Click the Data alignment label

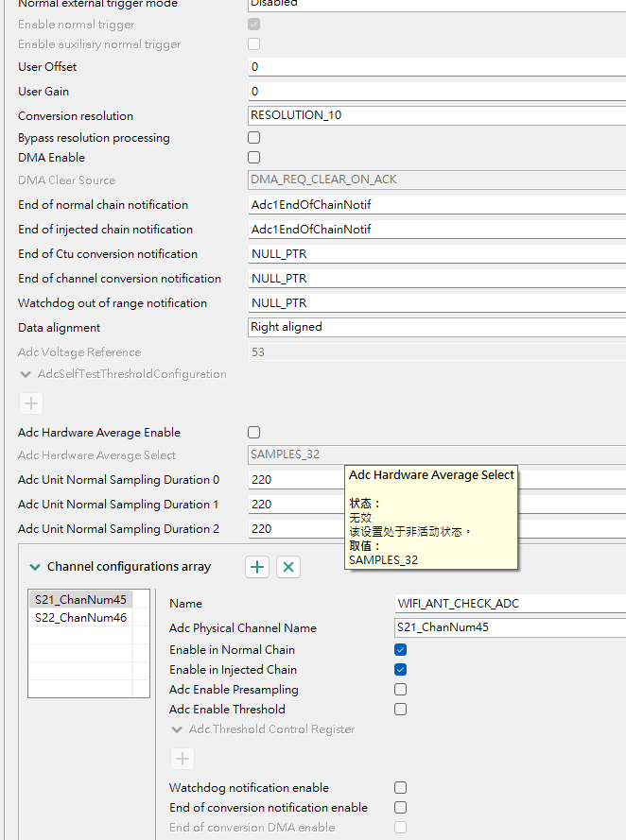coord(59,327)
